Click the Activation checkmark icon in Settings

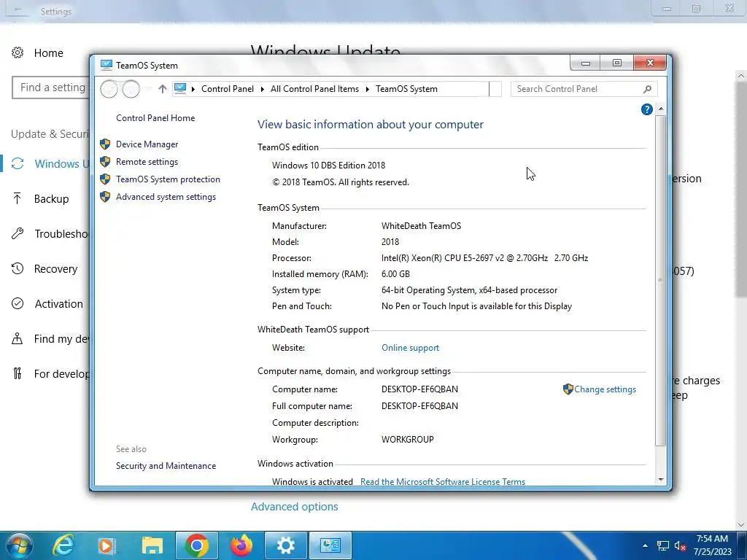tap(18, 304)
